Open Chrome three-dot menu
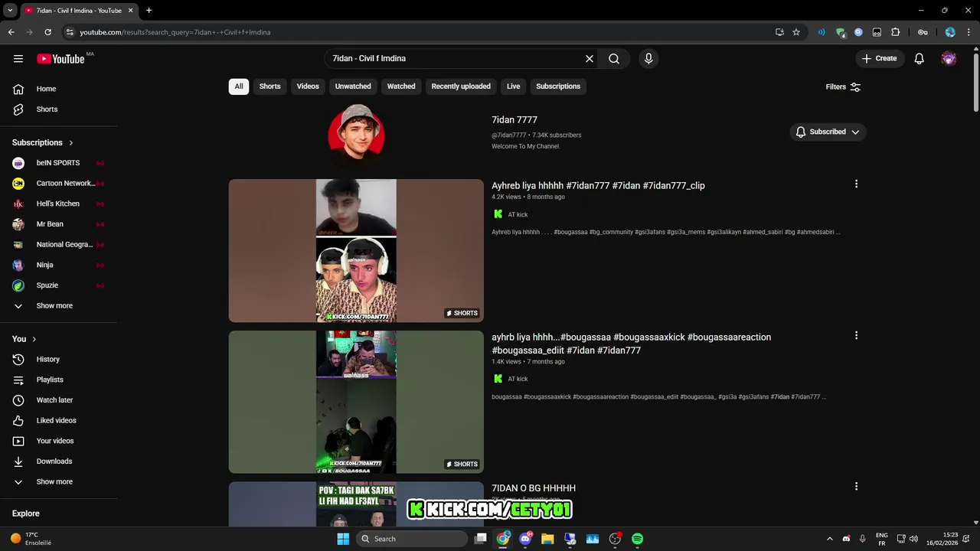 pos(969,32)
